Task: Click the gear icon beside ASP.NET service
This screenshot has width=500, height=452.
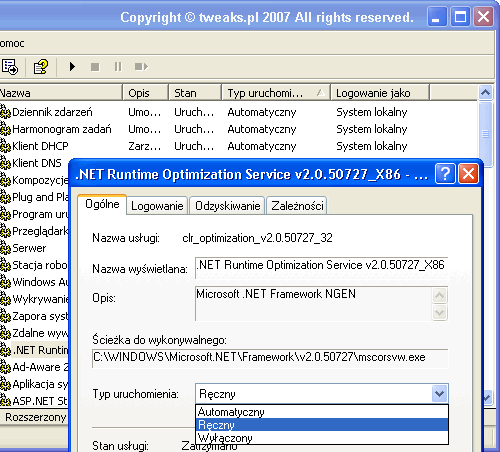Action: pos(5,401)
